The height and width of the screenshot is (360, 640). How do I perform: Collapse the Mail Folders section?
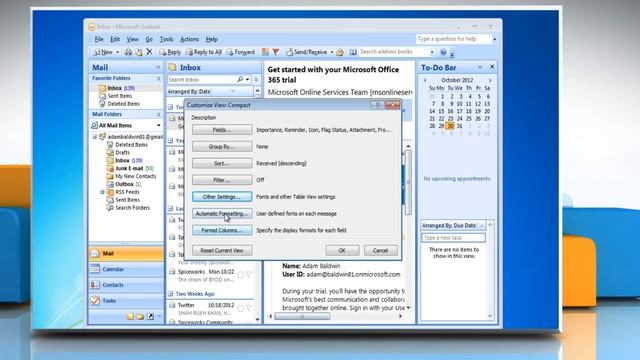click(x=158, y=114)
